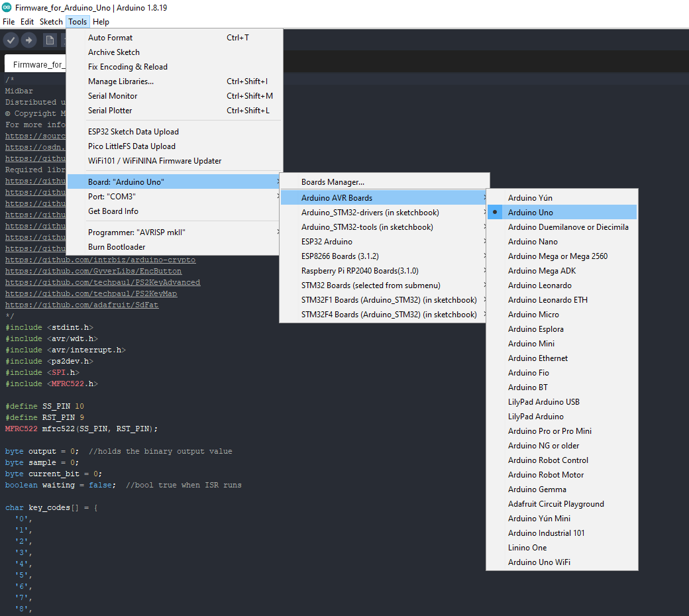Viewport: 689px width, 616px height.
Task: Choose Arduino Nano as the board
Action: click(x=533, y=242)
